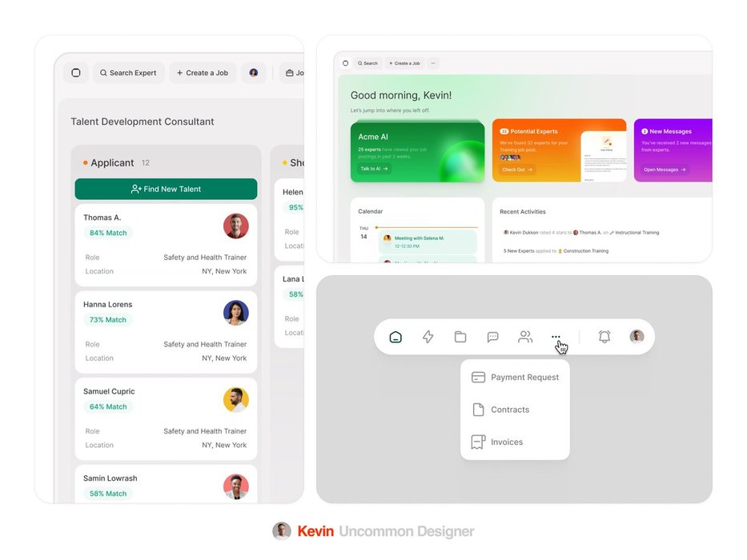Click the lightning bolt icon in navbar
Viewport: 747px width, 560px height.
click(x=428, y=337)
